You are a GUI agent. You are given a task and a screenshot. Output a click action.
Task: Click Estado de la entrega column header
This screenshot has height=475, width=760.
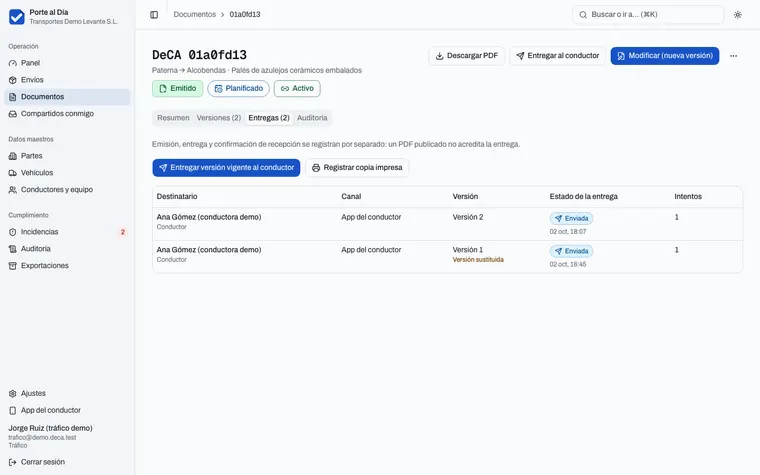tap(584, 197)
